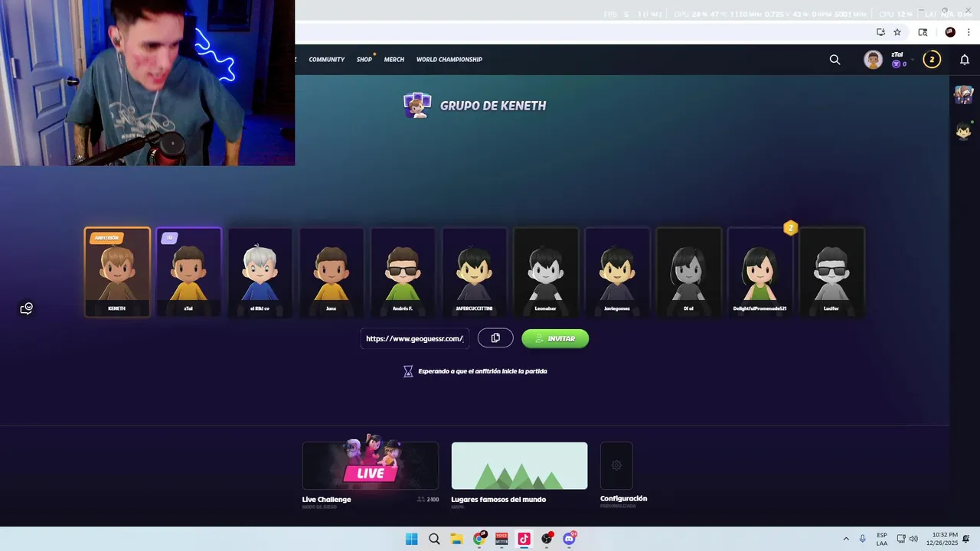The image size is (980, 551).
Task: Open the Lugares famosos del mundo map card
Action: 519,465
